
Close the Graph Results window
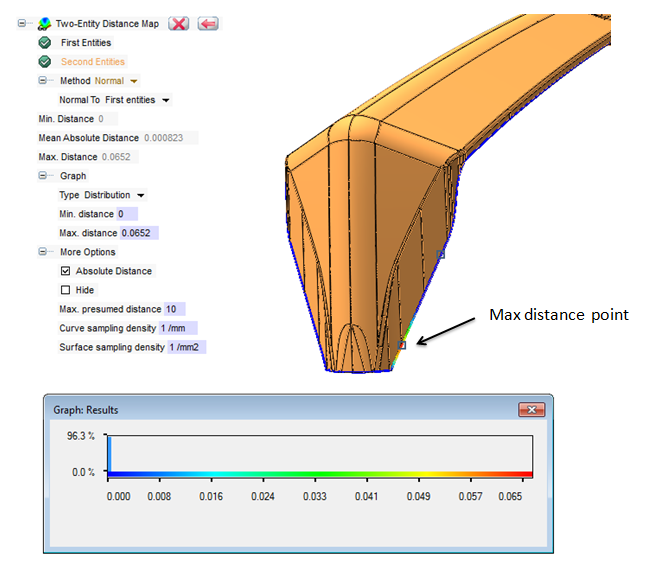pyautogui.click(x=530, y=410)
